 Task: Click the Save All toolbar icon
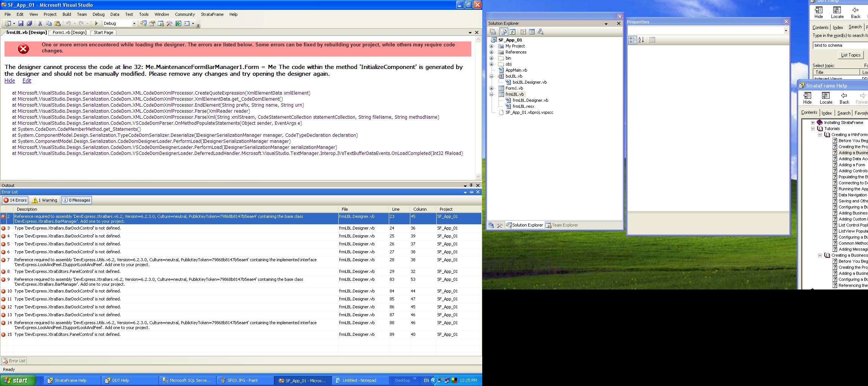(x=29, y=23)
